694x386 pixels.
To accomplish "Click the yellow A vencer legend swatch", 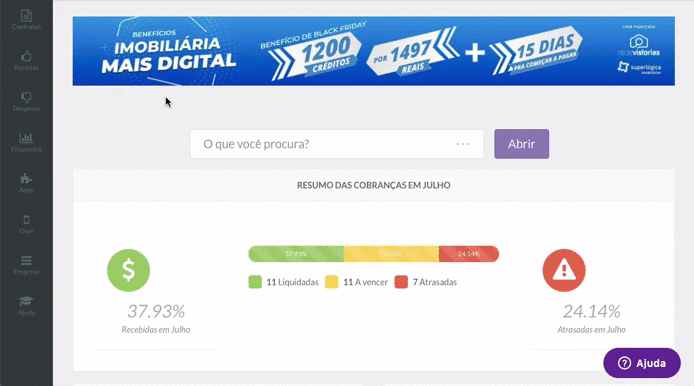I will coord(332,282).
